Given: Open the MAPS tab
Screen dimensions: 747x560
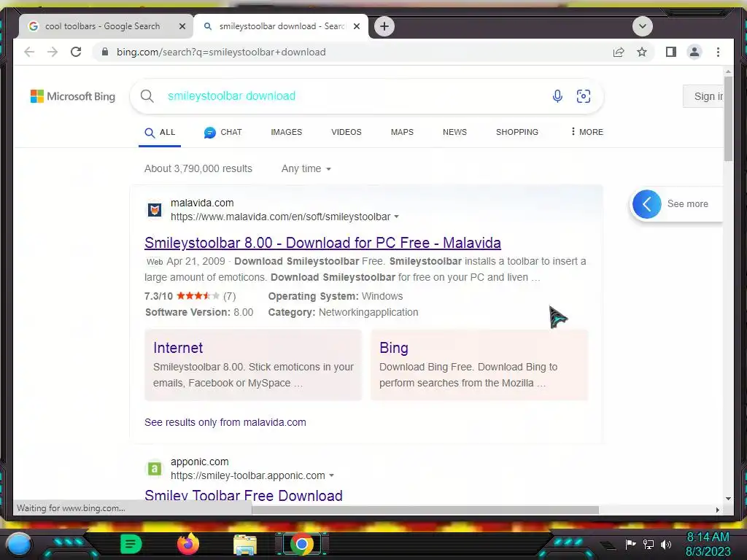Looking at the screenshot, I should point(402,133).
